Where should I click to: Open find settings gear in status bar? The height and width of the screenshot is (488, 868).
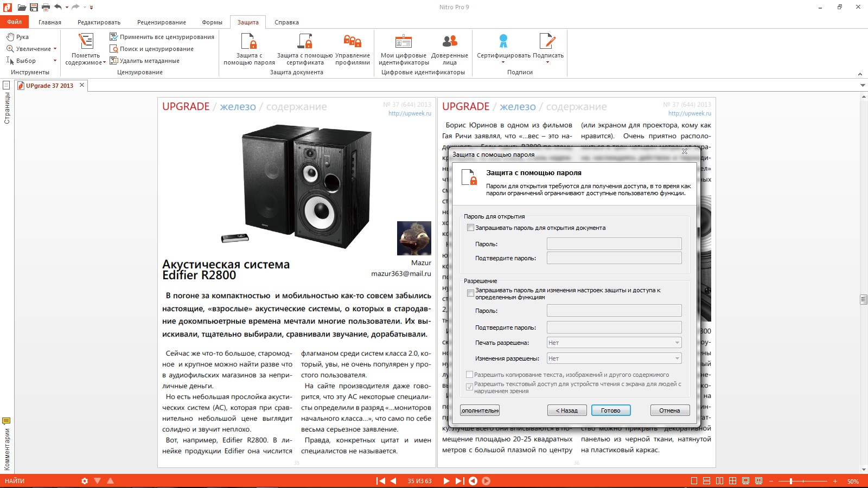tap(85, 481)
